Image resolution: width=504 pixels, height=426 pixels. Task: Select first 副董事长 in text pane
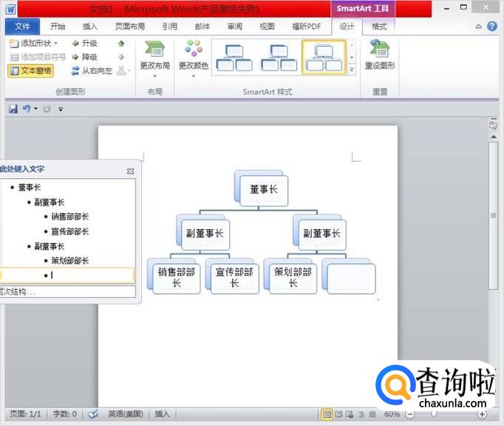[x=50, y=202]
